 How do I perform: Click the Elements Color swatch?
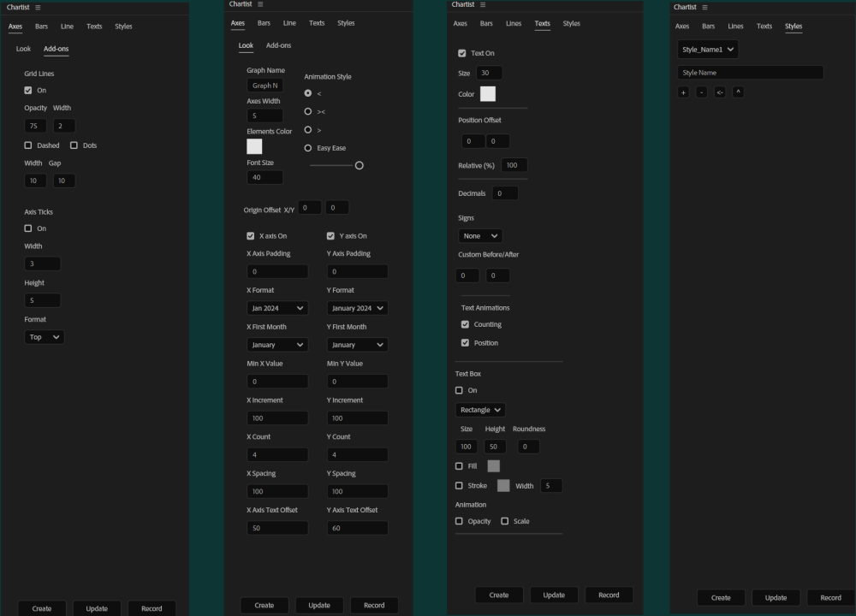(x=254, y=146)
